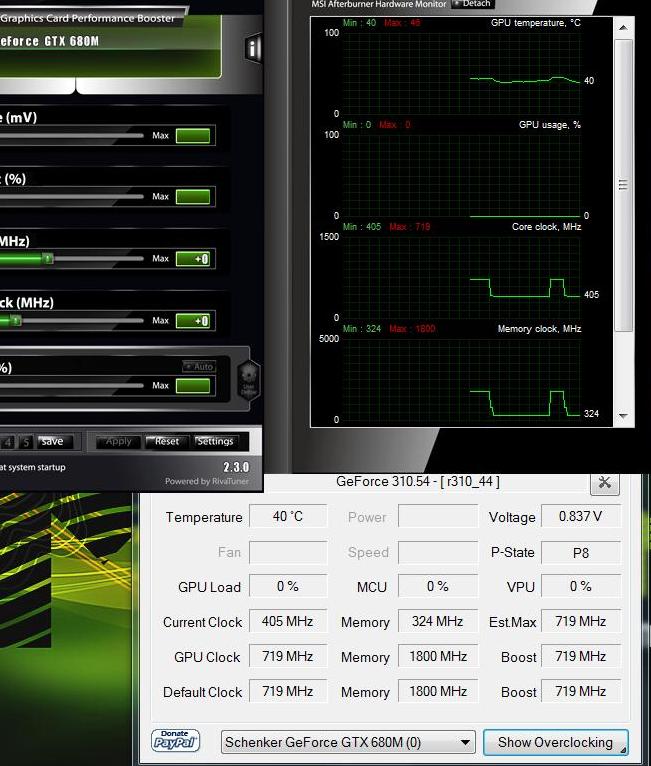
Task: Click the '2.3.0' version text
Action: pos(236,468)
